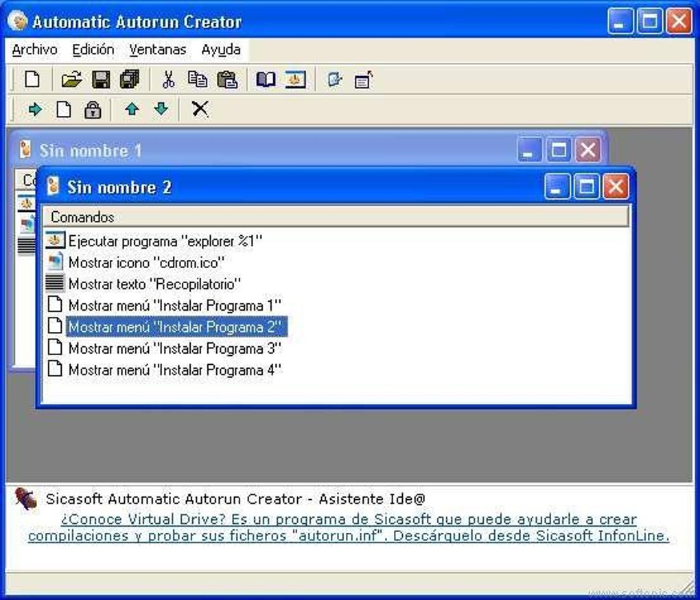Move command up with the up arrow

click(132, 109)
